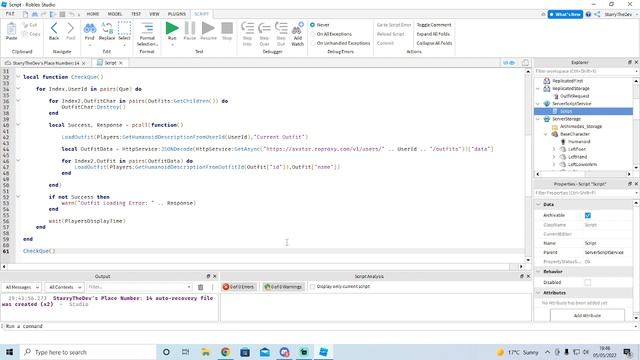This screenshot has width=640, height=360.
Task: Open the All Contexts dropdown
Action: [x=64, y=287]
